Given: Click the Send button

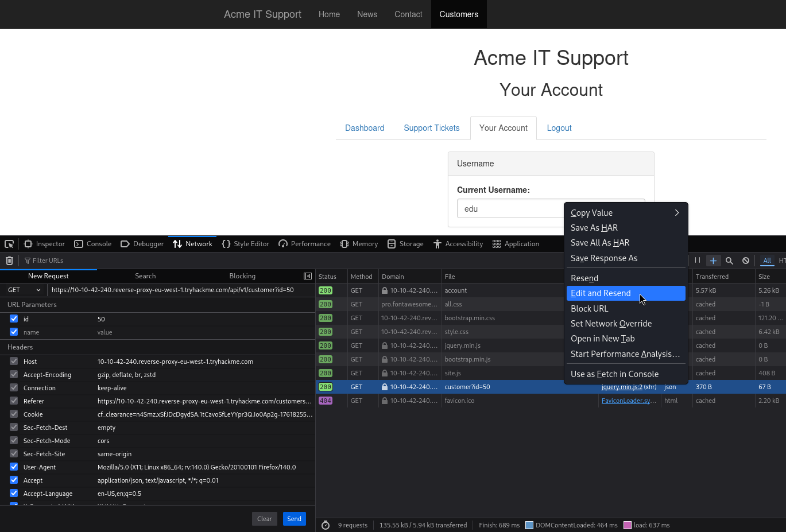Looking at the screenshot, I should (295, 519).
